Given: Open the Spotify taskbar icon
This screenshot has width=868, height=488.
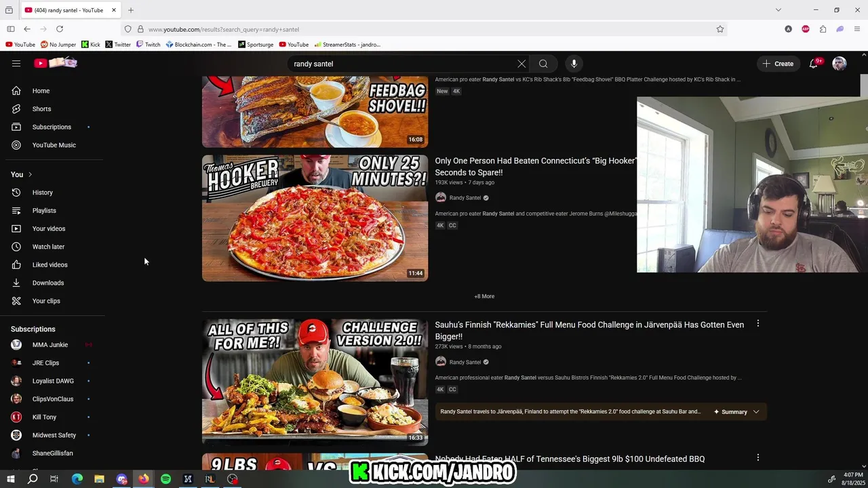Looking at the screenshot, I should (x=166, y=479).
